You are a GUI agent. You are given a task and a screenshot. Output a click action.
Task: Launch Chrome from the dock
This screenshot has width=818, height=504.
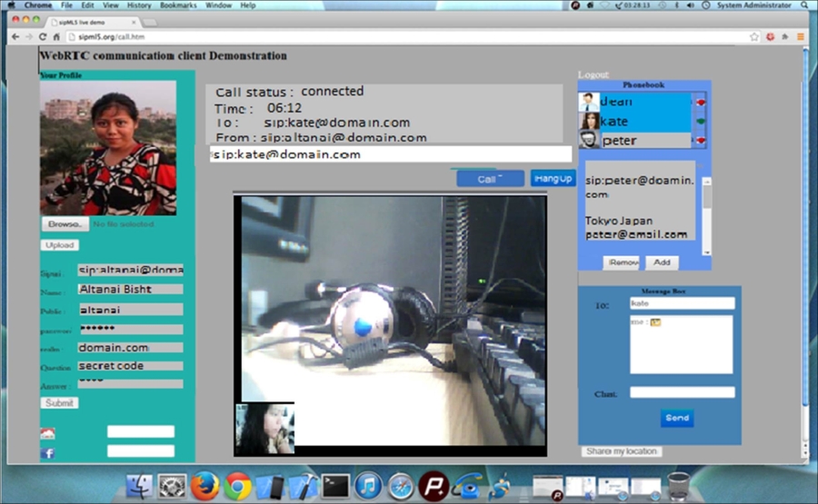(x=237, y=486)
